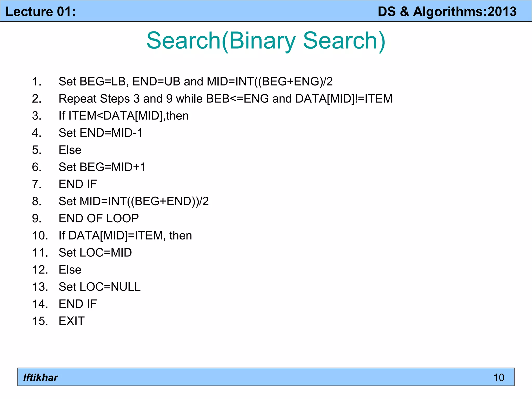Click step 3 'If ITEM<DATA[MID],then'
The width and height of the screenshot is (532, 399).
tap(124, 116)
